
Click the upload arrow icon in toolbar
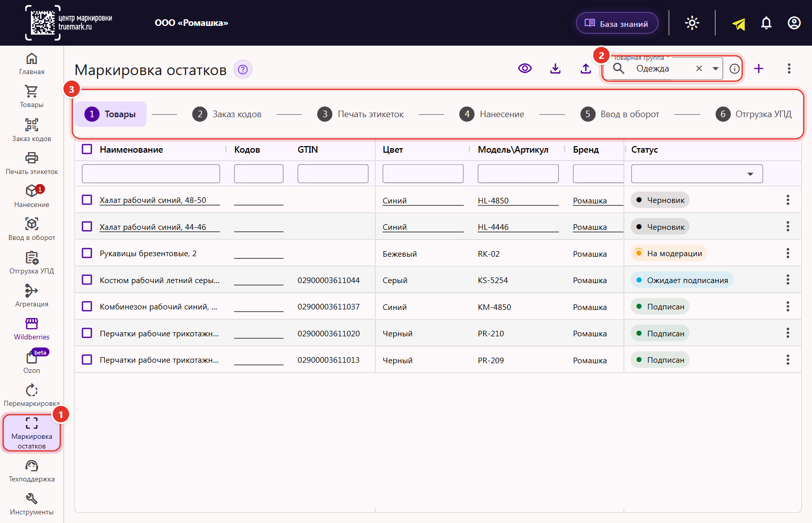pos(586,68)
